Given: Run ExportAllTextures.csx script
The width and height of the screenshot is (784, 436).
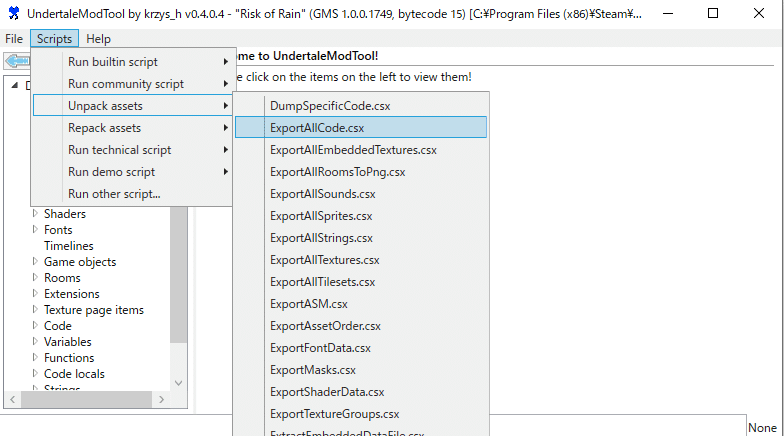Looking at the screenshot, I should [360, 260].
